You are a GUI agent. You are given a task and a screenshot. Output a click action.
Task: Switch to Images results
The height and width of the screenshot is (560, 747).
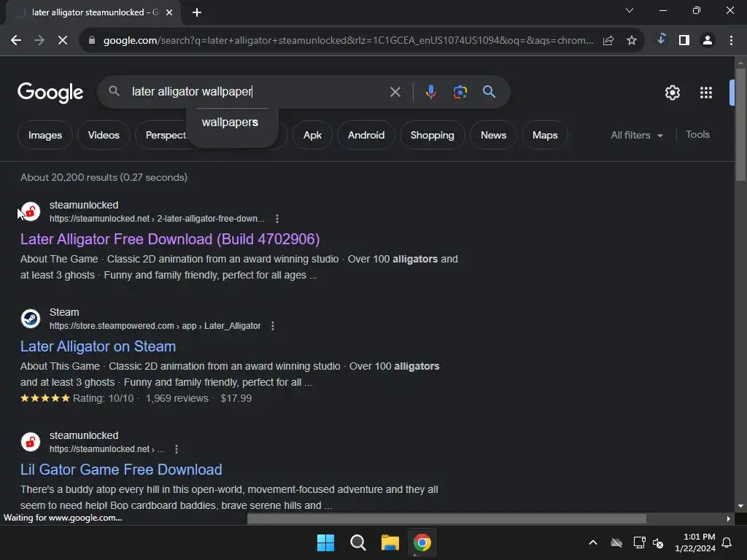(45, 135)
